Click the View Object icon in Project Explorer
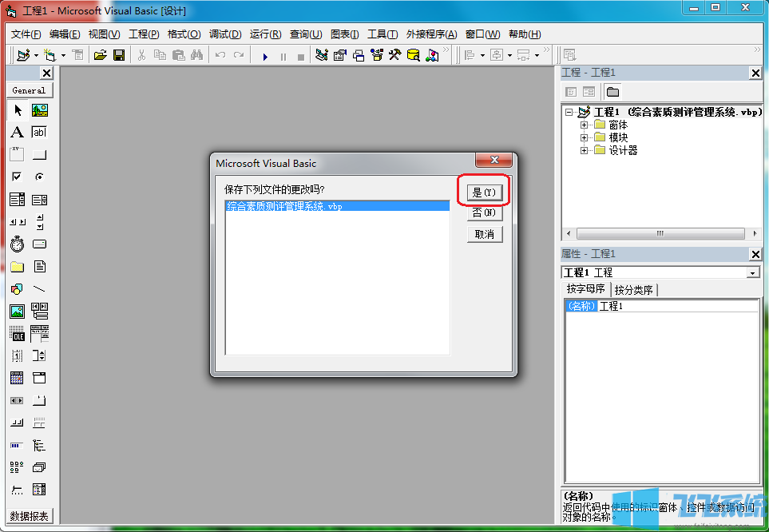Screen dimensions: 769x532 587,91
